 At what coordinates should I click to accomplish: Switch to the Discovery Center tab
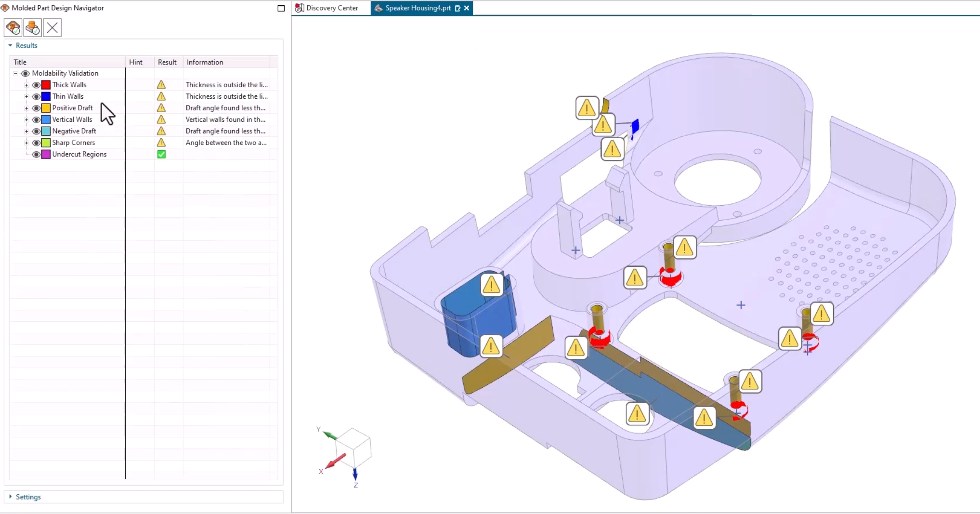[331, 8]
